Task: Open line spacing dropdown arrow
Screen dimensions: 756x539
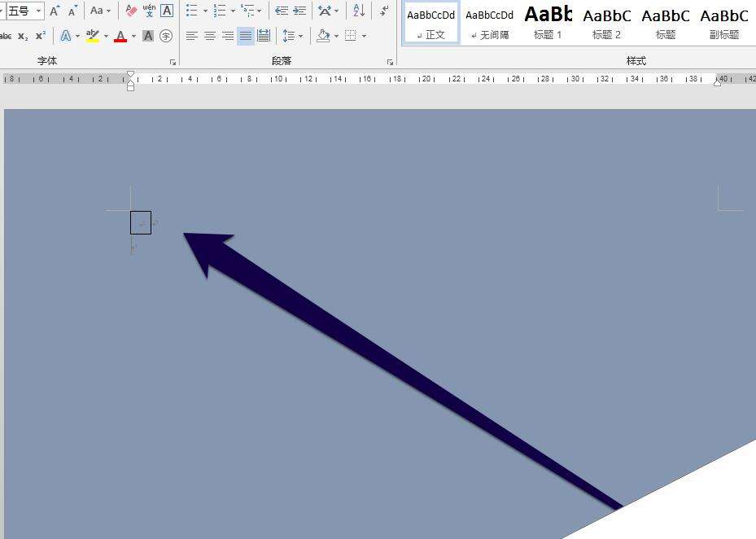Action: pyautogui.click(x=301, y=36)
